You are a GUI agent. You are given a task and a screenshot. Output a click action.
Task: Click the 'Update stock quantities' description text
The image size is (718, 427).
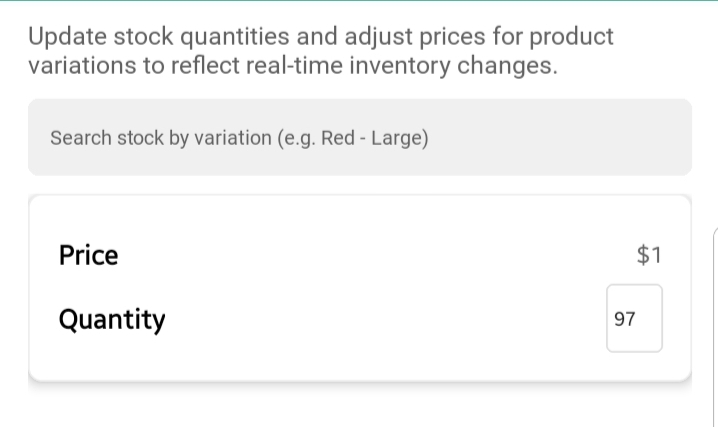tap(320, 37)
